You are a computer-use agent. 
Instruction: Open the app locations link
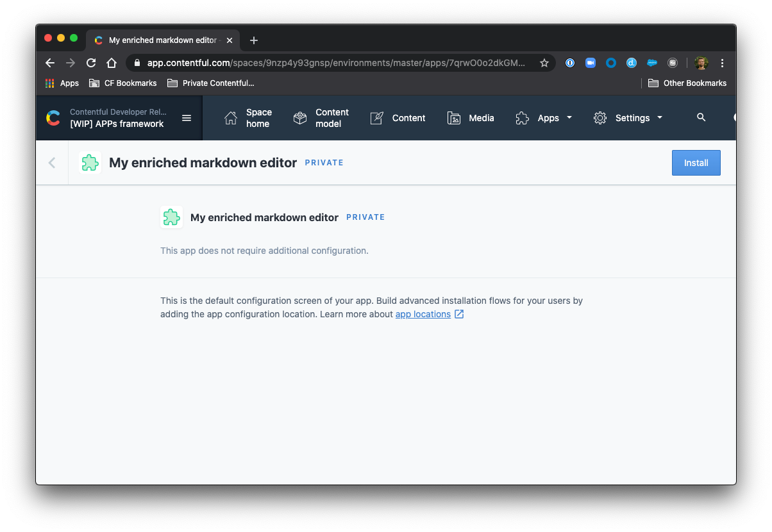[423, 314]
